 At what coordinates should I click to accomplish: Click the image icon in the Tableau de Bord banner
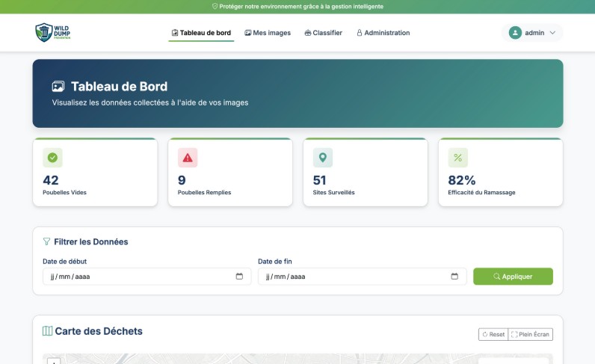coord(58,87)
